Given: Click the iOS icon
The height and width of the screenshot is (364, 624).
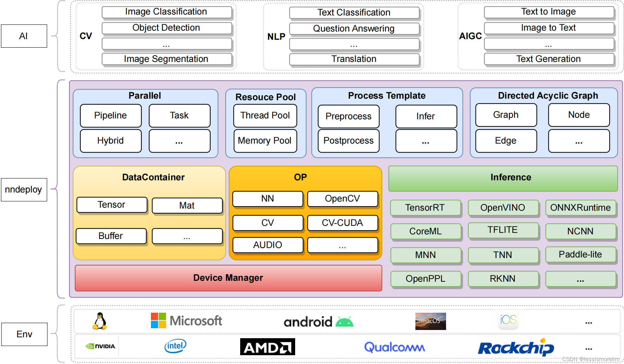Looking at the screenshot, I should point(508,320).
